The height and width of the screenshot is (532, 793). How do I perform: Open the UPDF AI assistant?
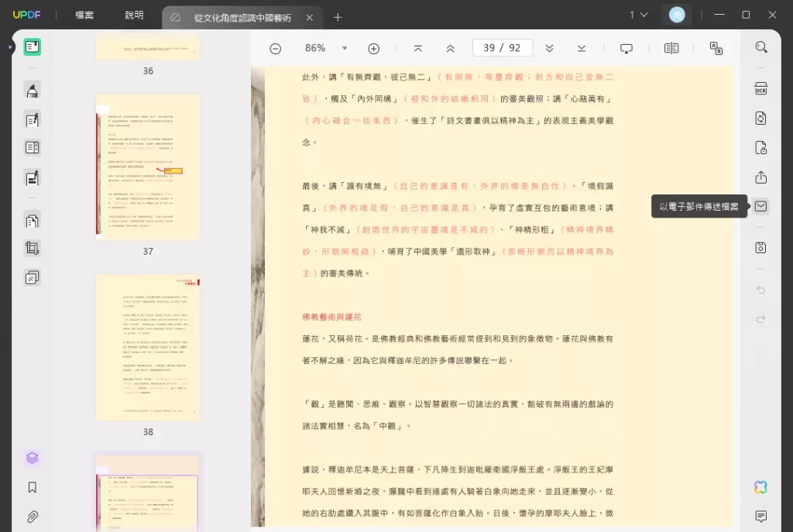[x=761, y=487]
